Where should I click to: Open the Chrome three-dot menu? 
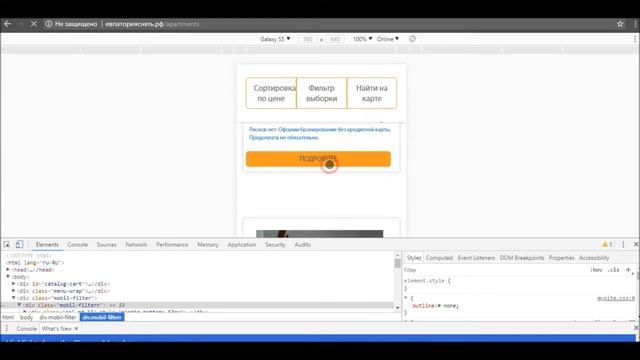[x=636, y=24]
